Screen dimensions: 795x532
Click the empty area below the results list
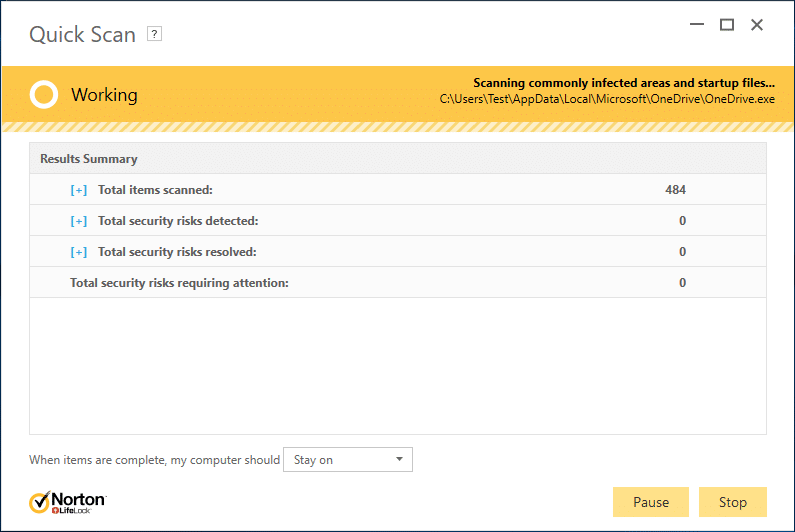click(398, 365)
